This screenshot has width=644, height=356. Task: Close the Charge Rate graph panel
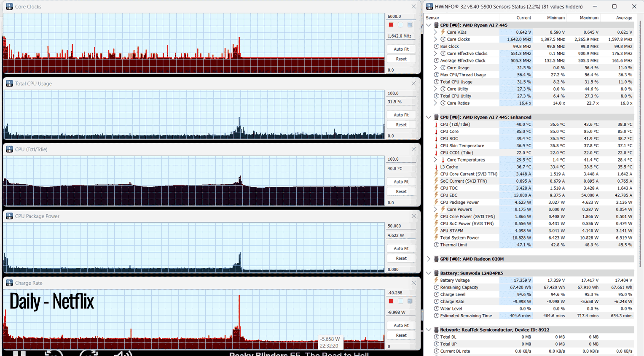pos(413,283)
